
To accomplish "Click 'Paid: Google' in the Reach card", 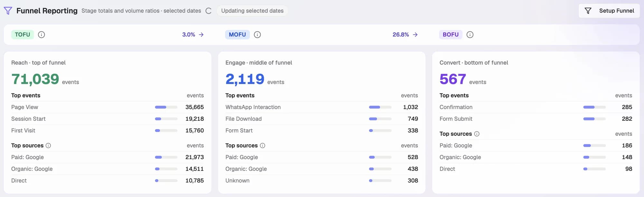I will 27,157.
